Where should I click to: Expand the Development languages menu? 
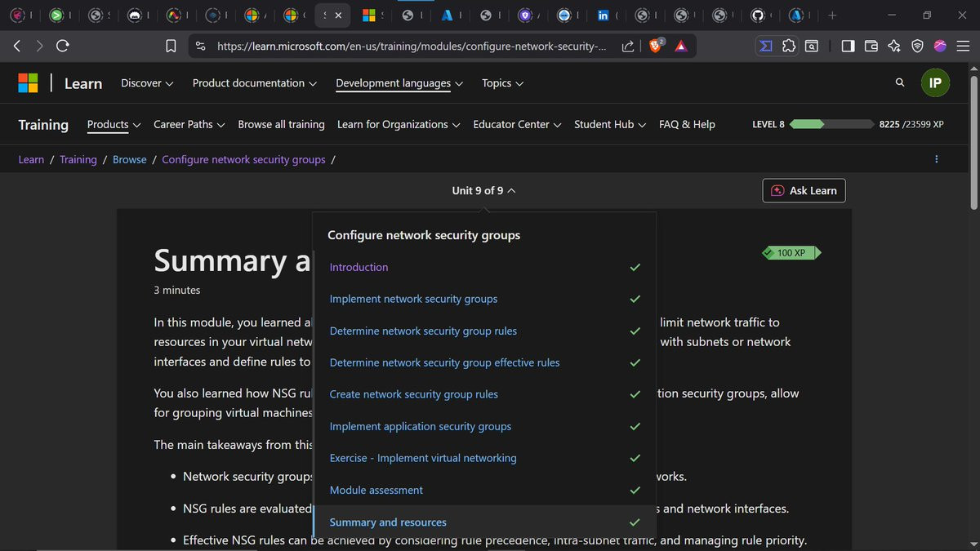pos(399,83)
